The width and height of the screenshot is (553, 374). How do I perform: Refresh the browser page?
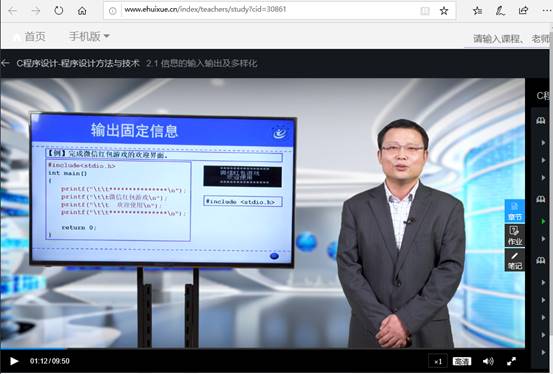coord(59,11)
